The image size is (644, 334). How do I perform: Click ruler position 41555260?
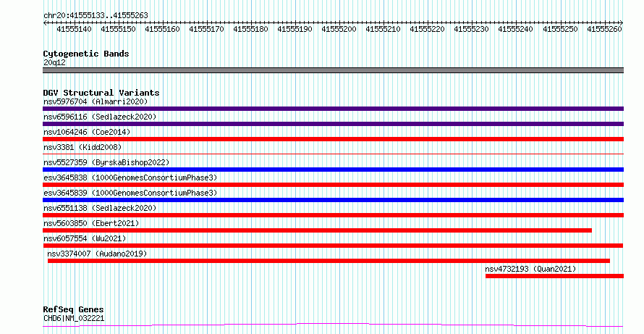pos(604,29)
